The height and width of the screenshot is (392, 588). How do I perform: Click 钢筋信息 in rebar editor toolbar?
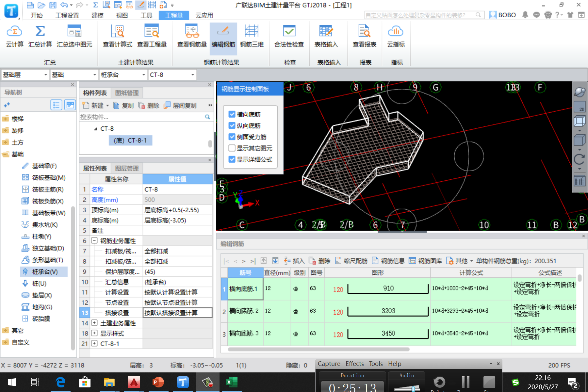coord(388,261)
